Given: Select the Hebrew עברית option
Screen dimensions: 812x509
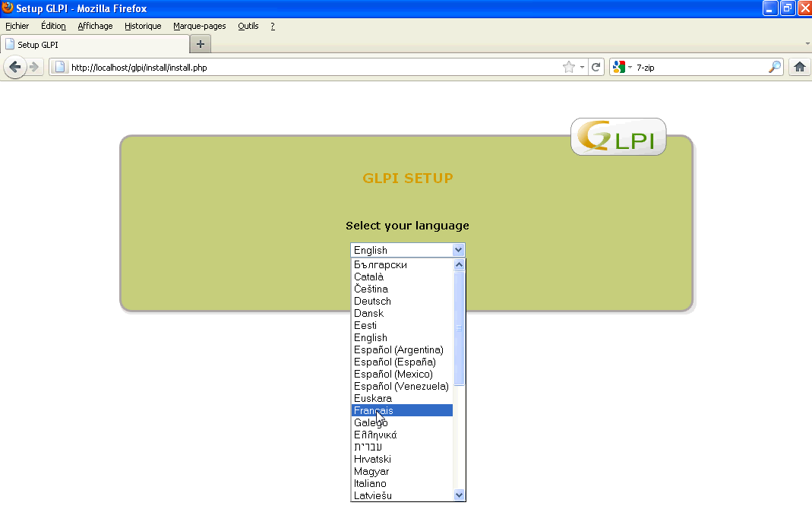Looking at the screenshot, I should click(402, 447).
